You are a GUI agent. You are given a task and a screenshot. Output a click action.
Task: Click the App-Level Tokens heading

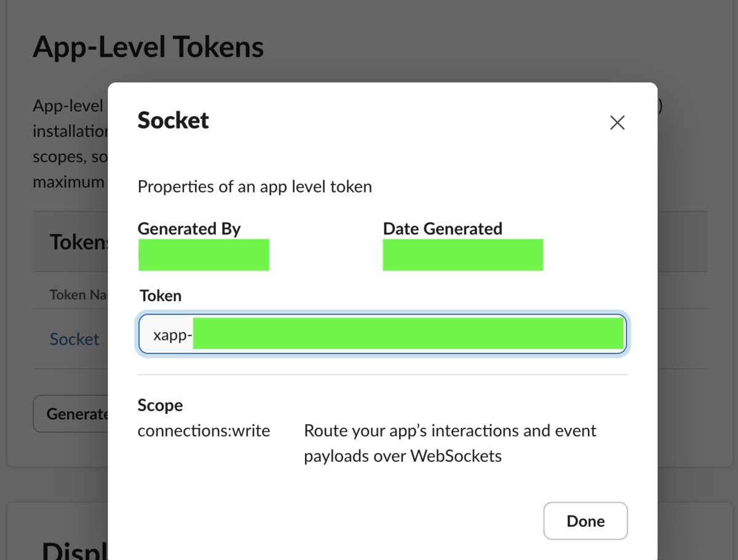148,46
